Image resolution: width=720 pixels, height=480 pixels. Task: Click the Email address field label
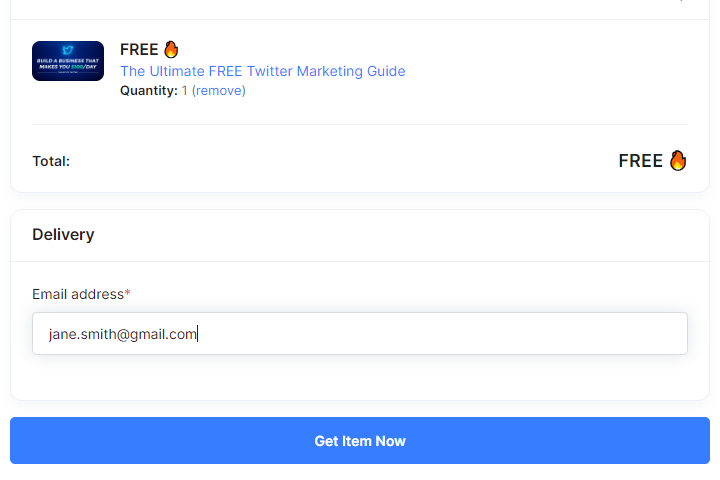(x=78, y=294)
